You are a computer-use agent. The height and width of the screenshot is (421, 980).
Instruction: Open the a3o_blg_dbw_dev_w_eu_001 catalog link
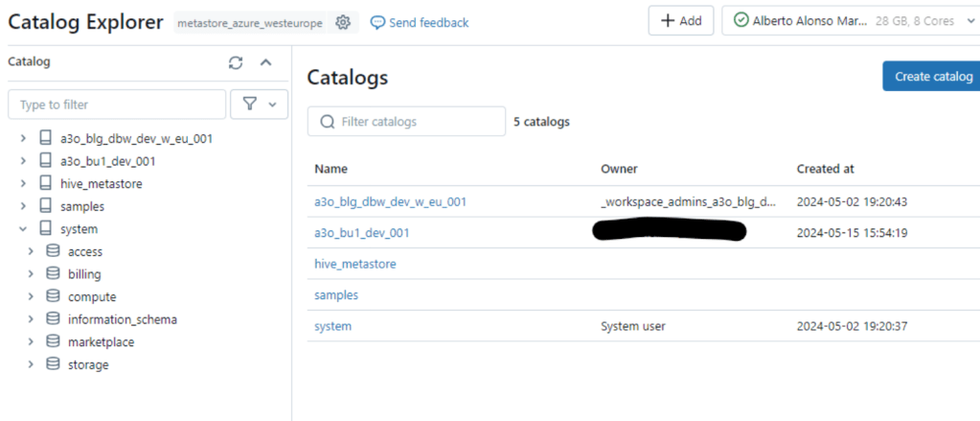pos(390,201)
